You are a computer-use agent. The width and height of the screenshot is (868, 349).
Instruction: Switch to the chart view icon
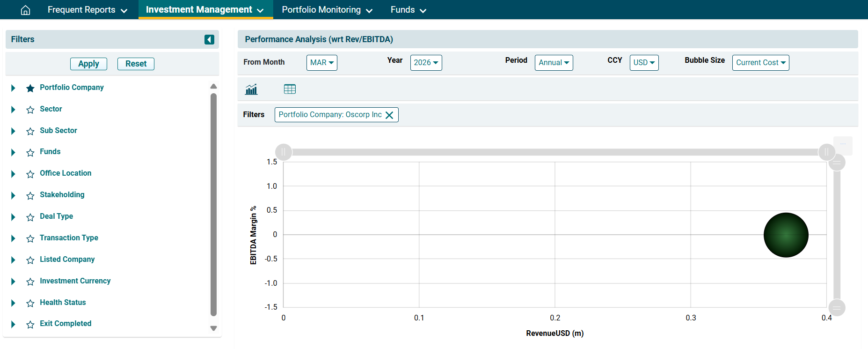pyautogui.click(x=251, y=89)
